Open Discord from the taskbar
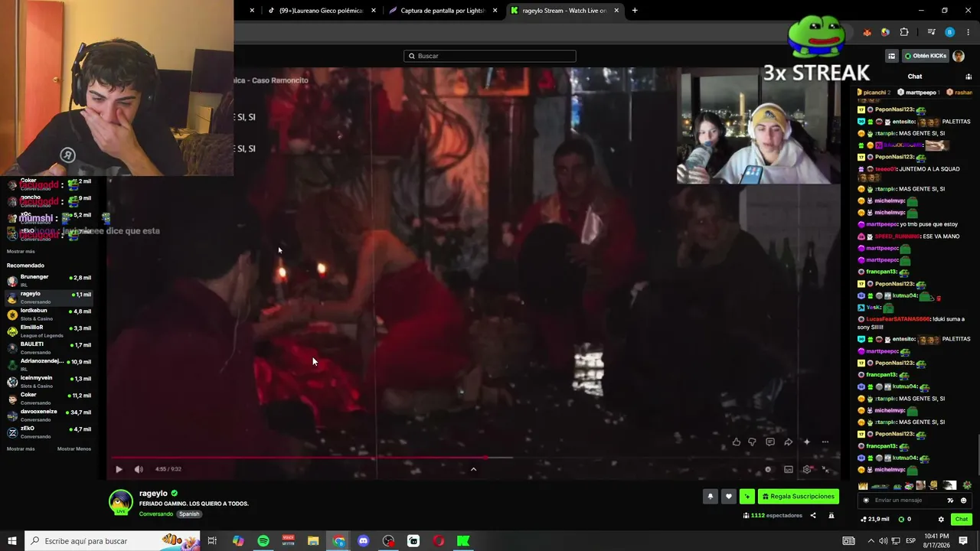Screen dimensions: 980x551 363,541
